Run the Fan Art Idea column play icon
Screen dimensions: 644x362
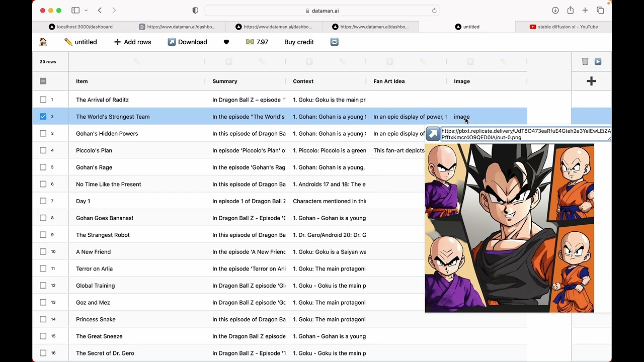(390, 61)
